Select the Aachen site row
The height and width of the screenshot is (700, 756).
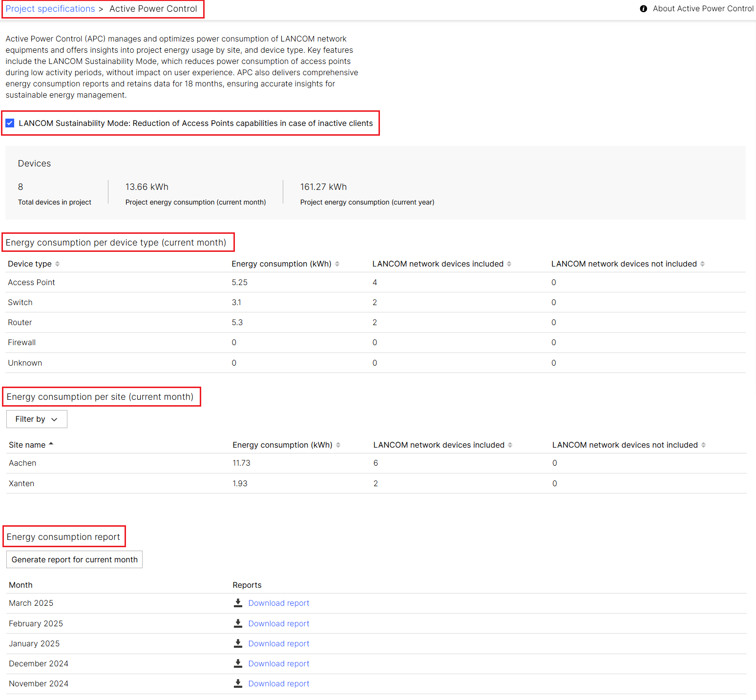point(22,463)
